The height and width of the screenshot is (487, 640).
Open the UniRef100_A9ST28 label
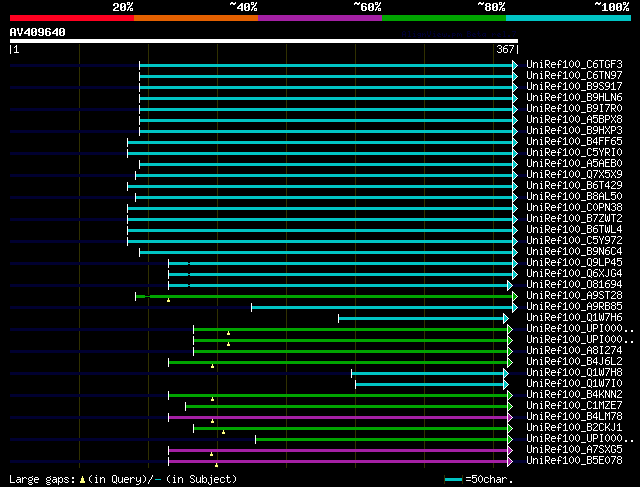pos(574,296)
